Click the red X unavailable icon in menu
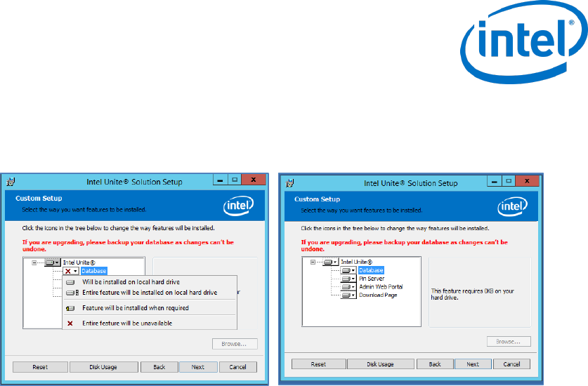The image size is (588, 386). [x=70, y=323]
